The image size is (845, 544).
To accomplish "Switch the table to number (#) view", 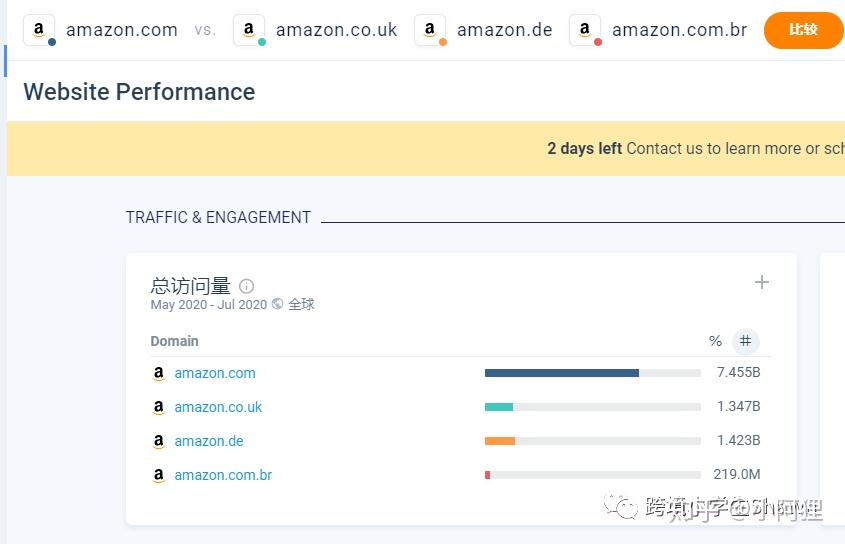I will 745,341.
